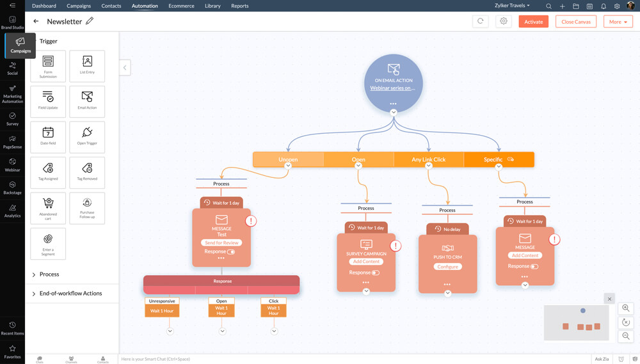The image size is (640, 364).
Task: Open the More dropdown menu
Action: [x=618, y=22]
